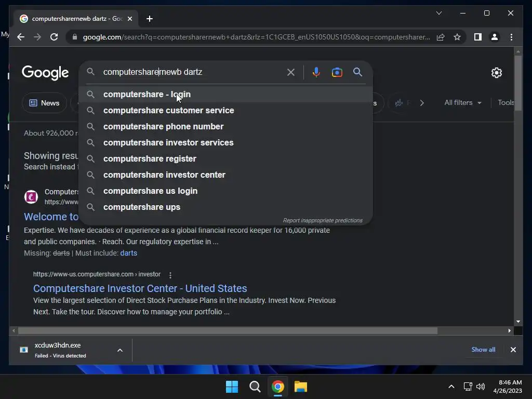
Task: Click the scroll right arrow
Action: click(510, 330)
